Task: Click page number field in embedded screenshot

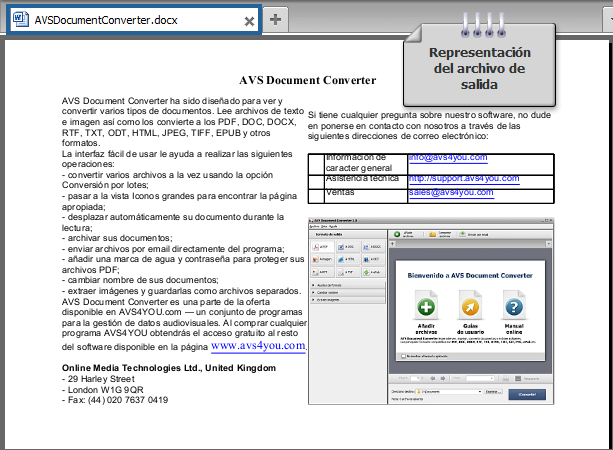Action: point(417,378)
